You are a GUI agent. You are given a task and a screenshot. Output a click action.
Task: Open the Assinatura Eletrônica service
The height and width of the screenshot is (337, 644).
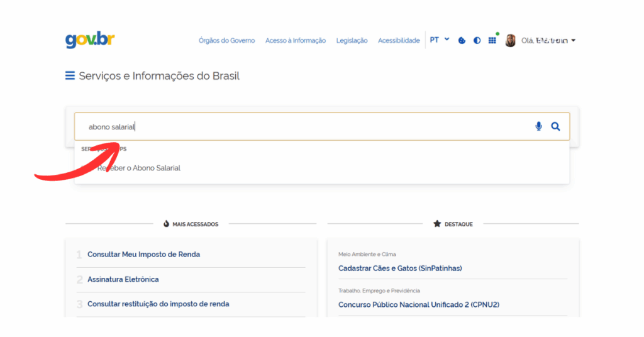click(x=123, y=279)
